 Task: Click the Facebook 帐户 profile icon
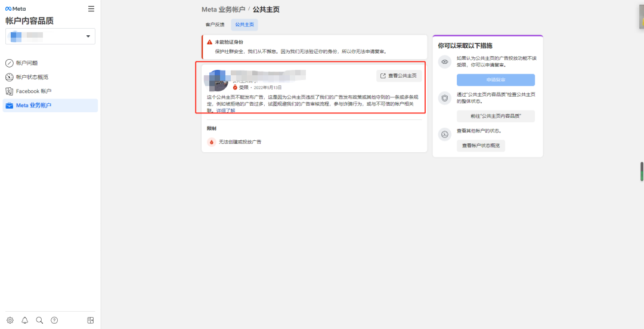pos(9,91)
